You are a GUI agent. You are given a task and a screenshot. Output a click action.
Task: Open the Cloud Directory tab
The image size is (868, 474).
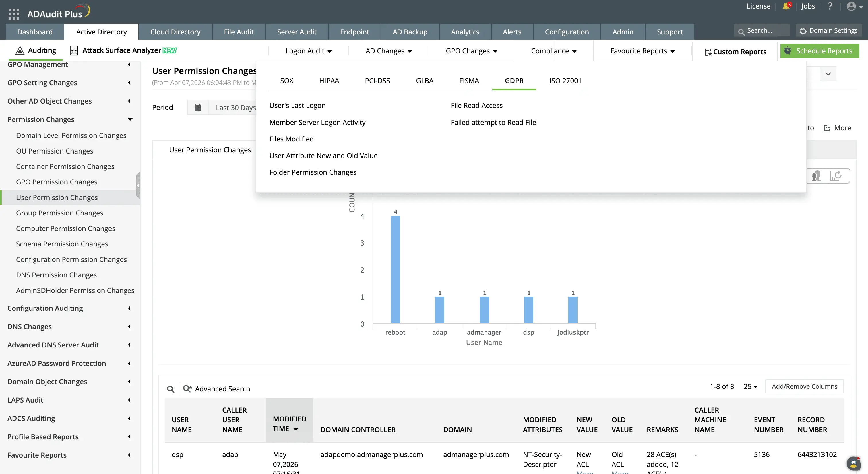pos(175,32)
